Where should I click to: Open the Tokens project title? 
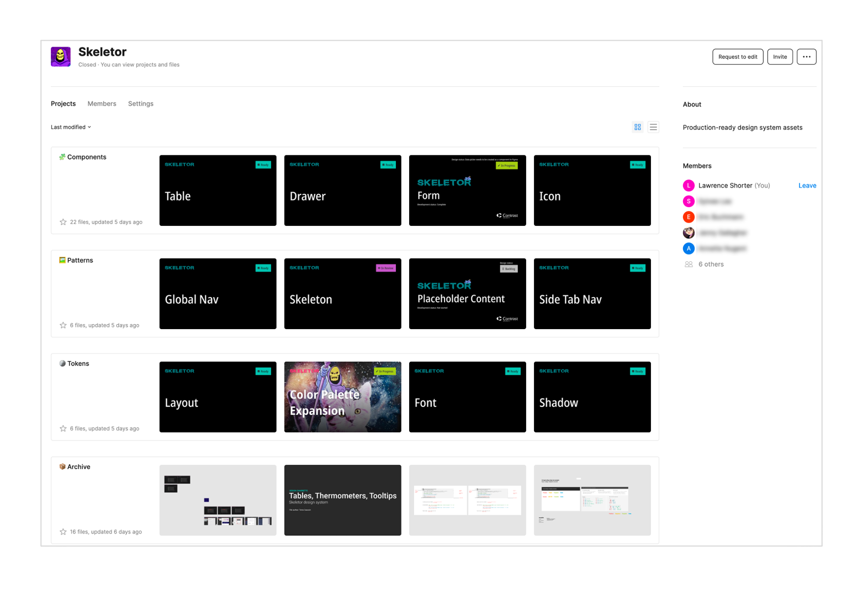pyautogui.click(x=78, y=364)
